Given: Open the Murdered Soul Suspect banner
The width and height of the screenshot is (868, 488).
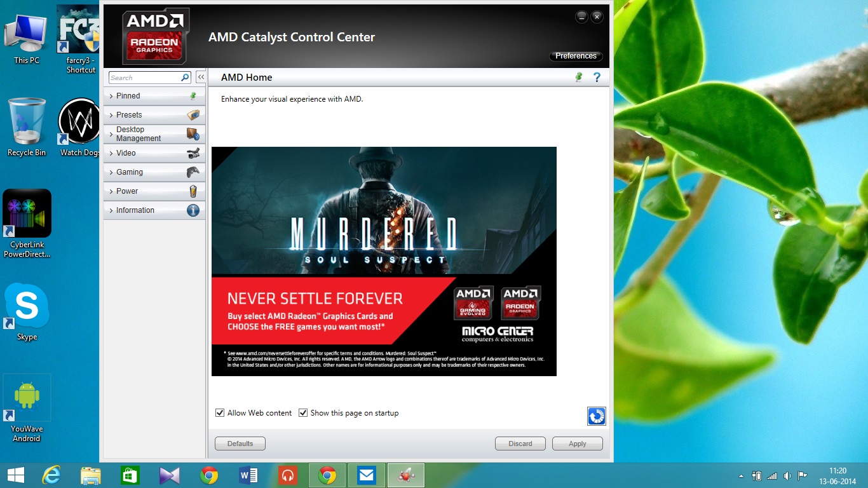Looking at the screenshot, I should click(384, 261).
